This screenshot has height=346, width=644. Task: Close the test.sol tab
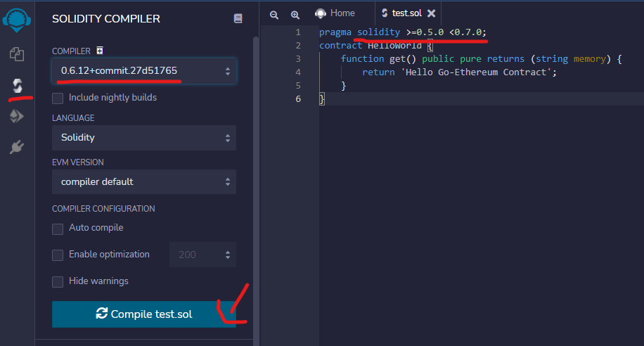pyautogui.click(x=431, y=13)
